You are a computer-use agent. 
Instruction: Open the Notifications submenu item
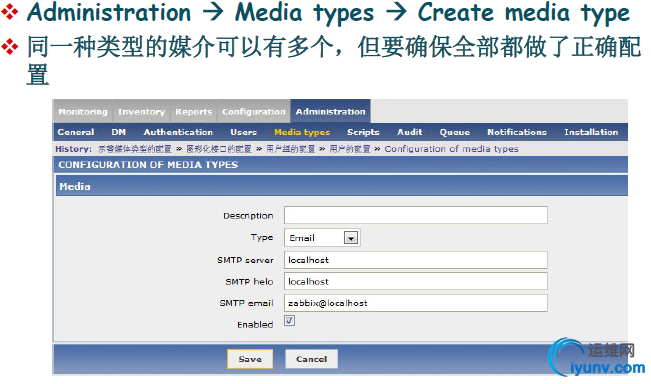pos(517,132)
